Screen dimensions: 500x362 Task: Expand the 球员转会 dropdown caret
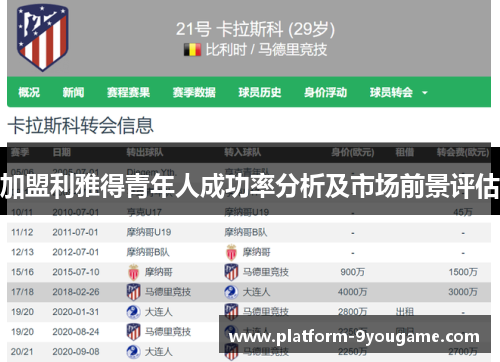point(425,93)
